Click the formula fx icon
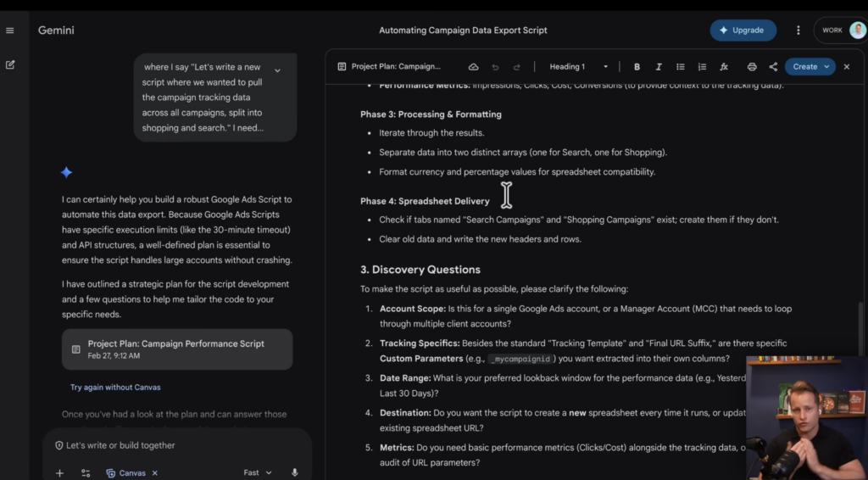868x480 pixels. click(x=724, y=67)
